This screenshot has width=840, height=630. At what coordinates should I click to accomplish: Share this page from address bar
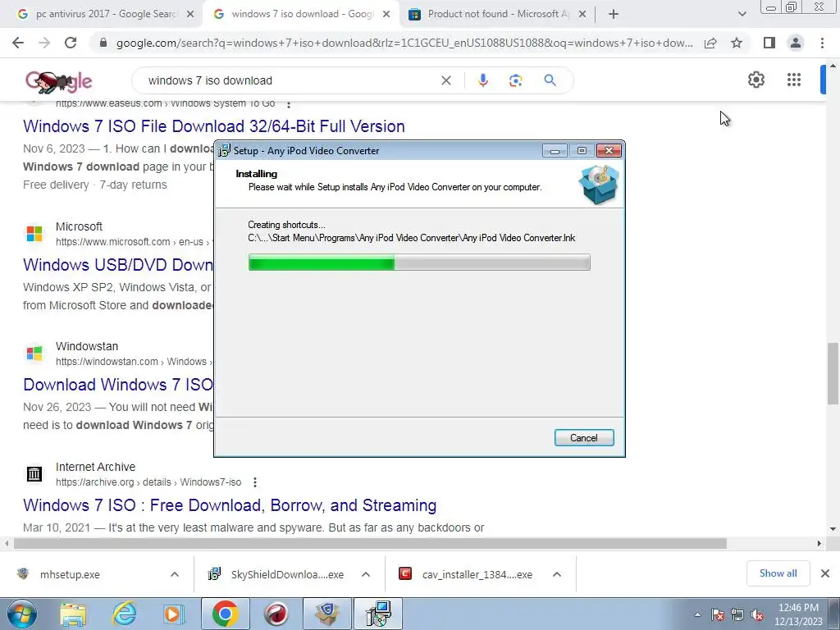[710, 43]
